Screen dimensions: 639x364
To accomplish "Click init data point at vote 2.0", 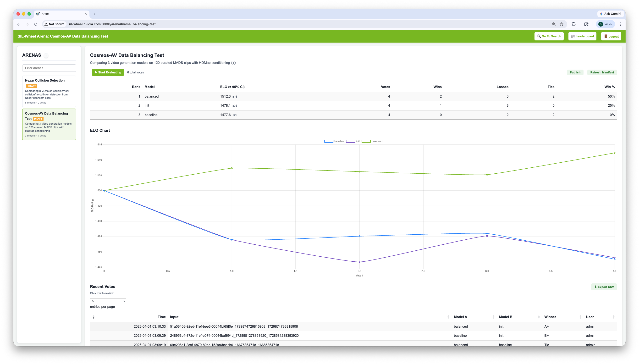I will tap(359, 262).
